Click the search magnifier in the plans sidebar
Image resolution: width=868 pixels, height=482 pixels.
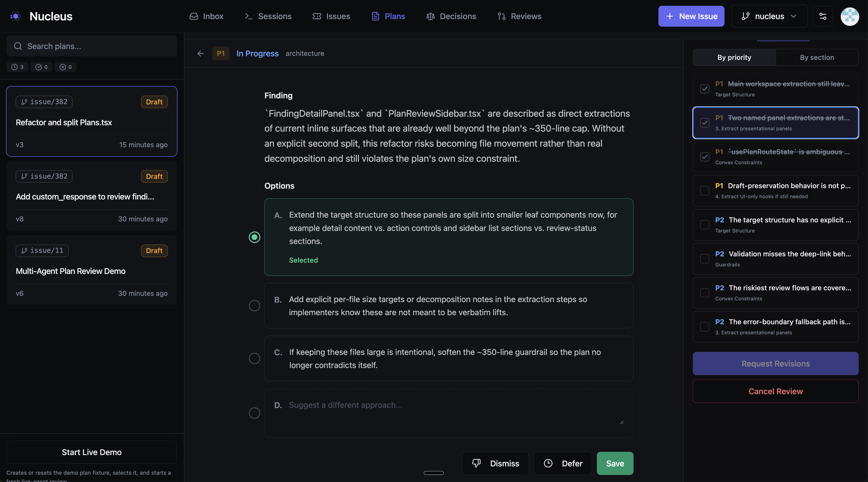tap(18, 46)
